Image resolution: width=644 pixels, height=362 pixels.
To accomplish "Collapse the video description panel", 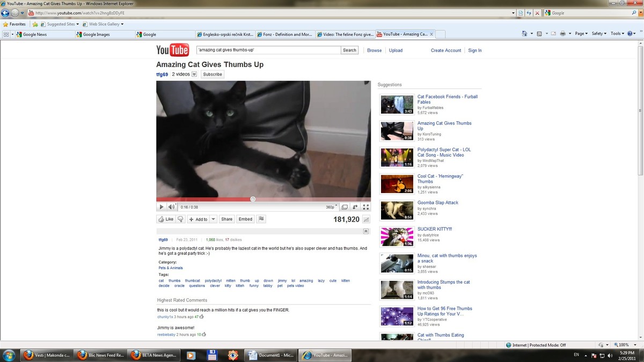I will [366, 231].
